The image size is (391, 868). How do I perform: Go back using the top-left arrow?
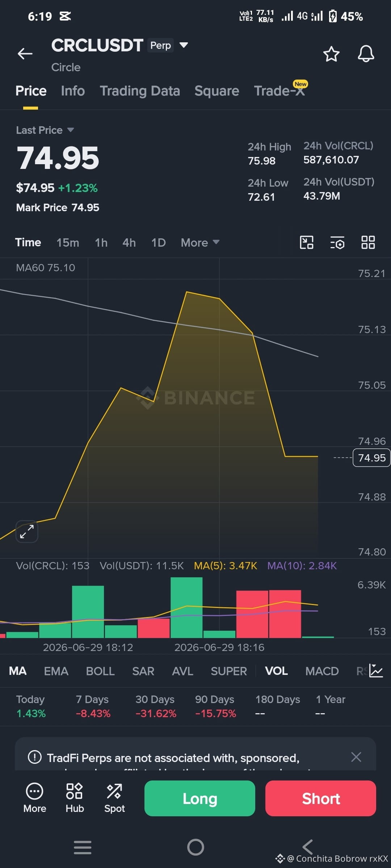pos(25,54)
